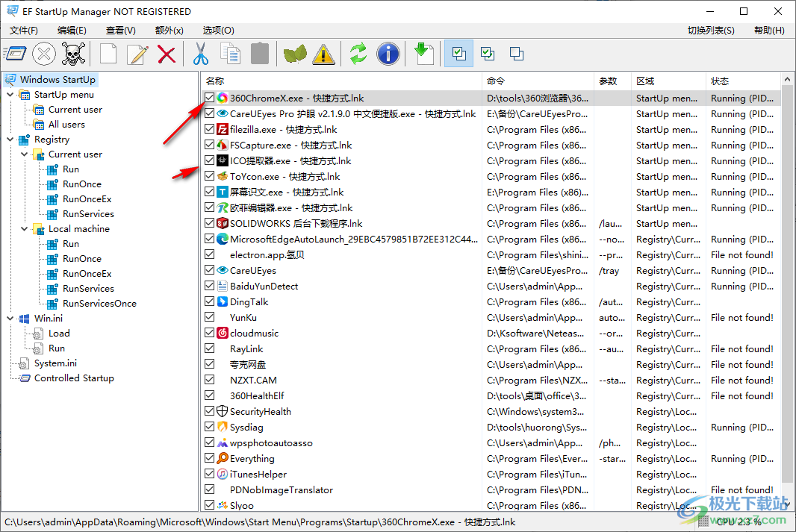Select System.ini tree item
796x532 pixels.
(55, 363)
